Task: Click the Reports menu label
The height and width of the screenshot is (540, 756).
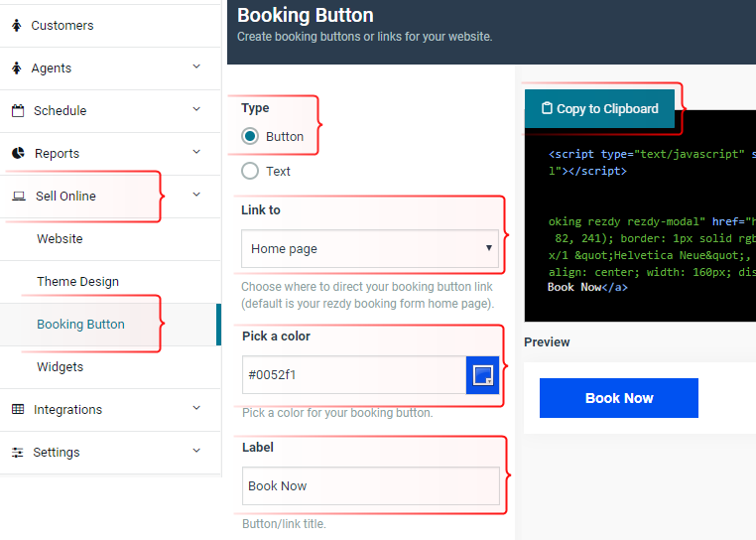Action: pos(57,154)
